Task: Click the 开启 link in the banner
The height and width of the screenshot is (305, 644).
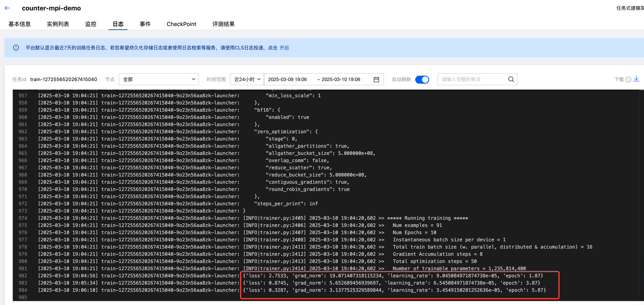Action: tap(284, 48)
